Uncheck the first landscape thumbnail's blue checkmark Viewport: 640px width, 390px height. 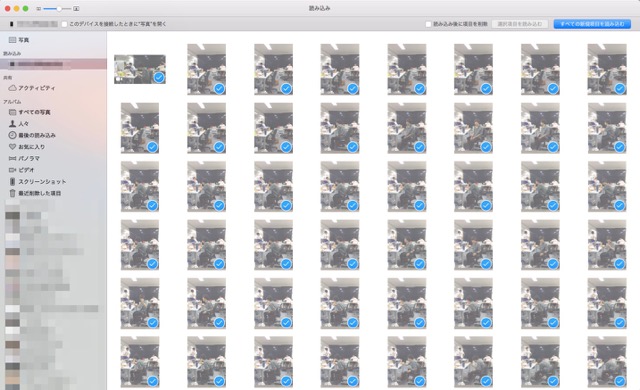click(159, 77)
